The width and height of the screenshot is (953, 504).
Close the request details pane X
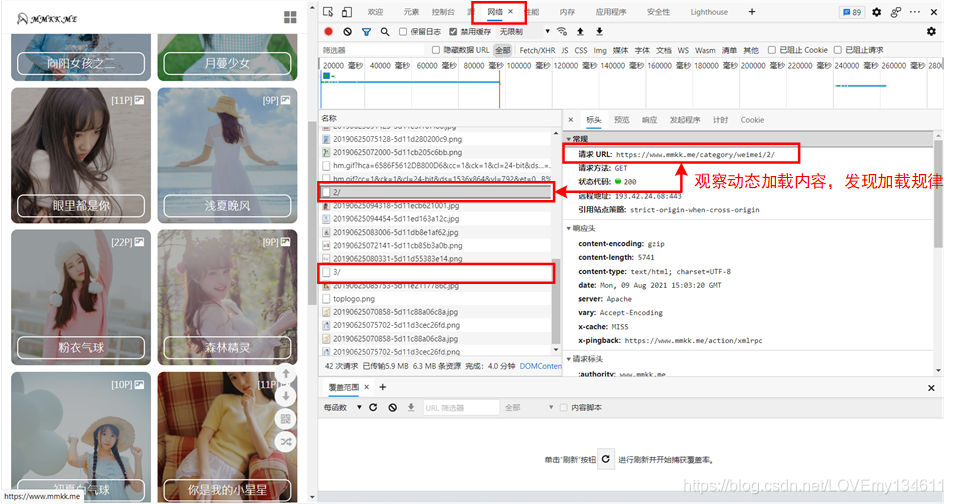click(x=571, y=120)
